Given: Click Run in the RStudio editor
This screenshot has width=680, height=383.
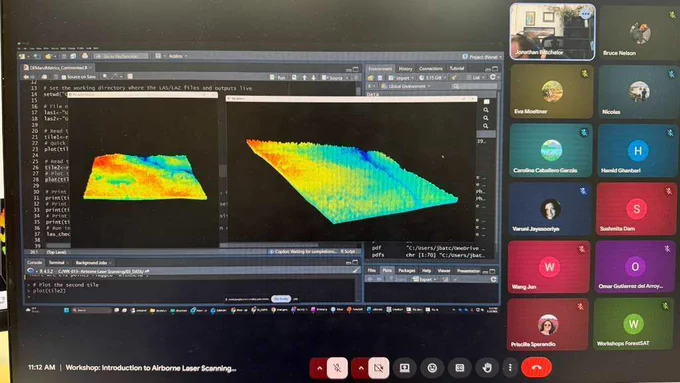Looking at the screenshot, I should click(278, 78).
